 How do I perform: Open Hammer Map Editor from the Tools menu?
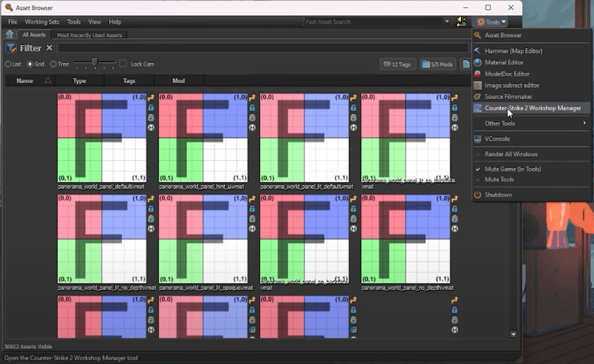point(513,51)
